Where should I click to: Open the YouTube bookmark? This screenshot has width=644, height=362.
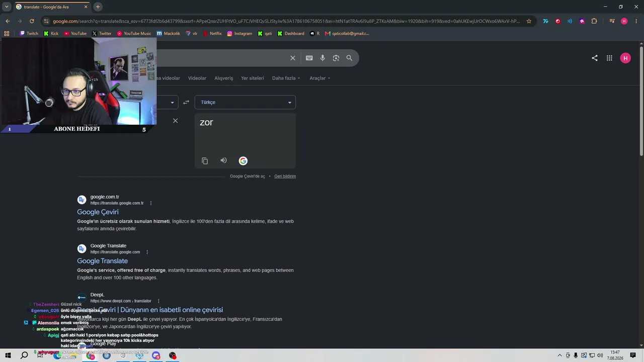point(75,34)
